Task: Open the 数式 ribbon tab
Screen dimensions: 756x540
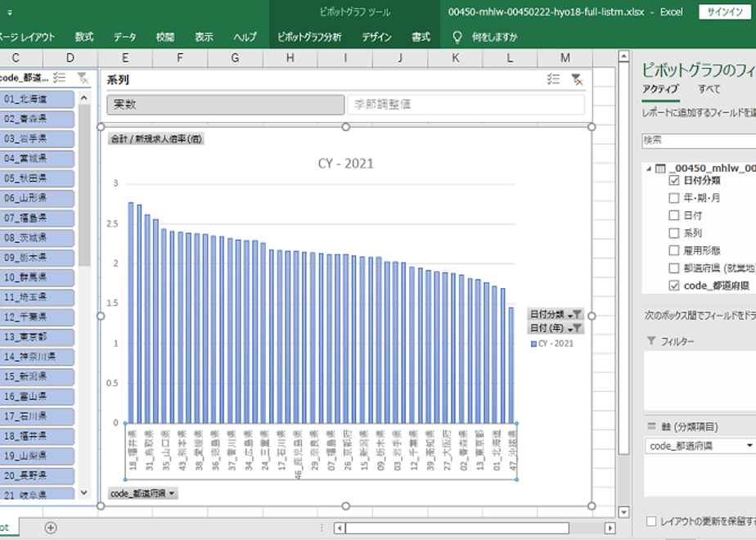Action: (84, 37)
